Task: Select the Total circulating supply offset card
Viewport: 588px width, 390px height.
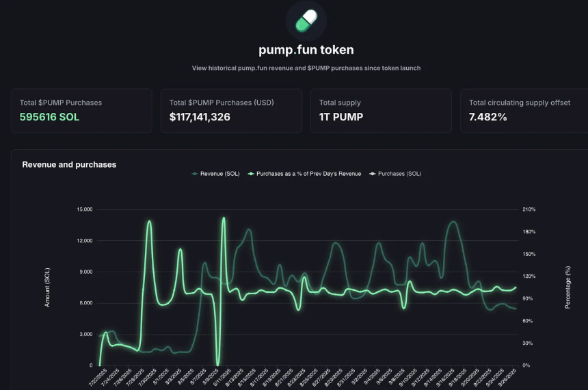Action: click(524, 110)
